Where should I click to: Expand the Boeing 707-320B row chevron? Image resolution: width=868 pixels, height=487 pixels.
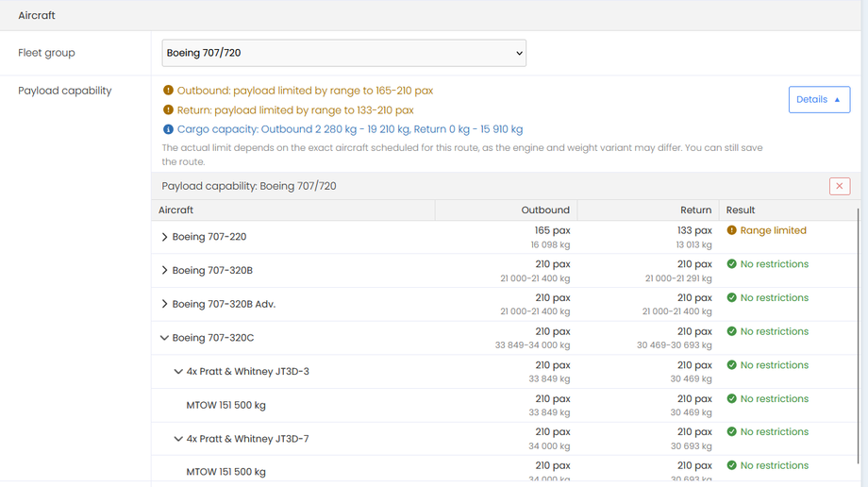[164, 270]
